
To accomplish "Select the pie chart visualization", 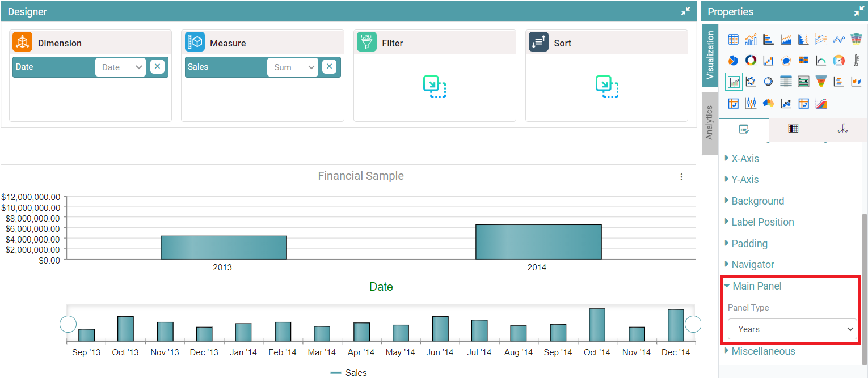I will (733, 61).
